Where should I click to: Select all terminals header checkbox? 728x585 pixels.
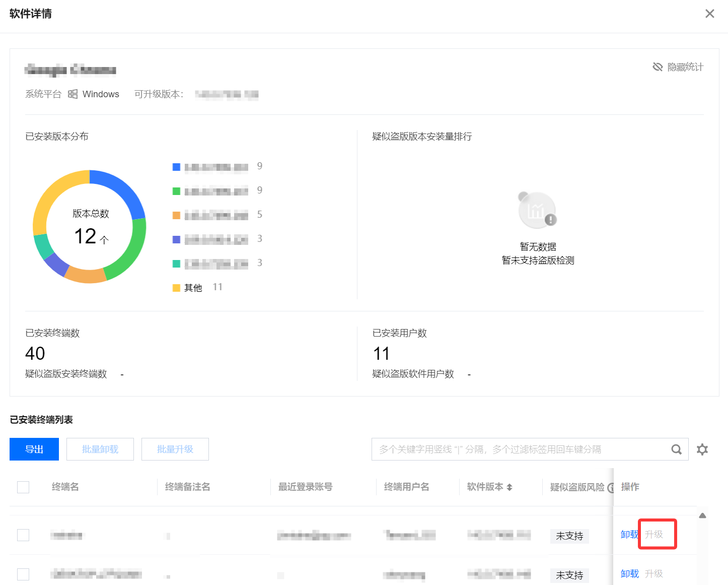[x=23, y=487]
